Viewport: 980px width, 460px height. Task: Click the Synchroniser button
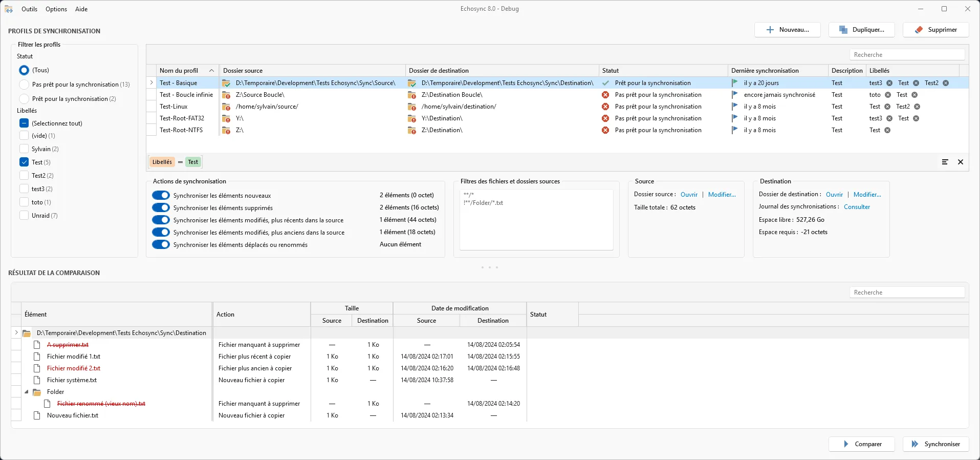936,444
